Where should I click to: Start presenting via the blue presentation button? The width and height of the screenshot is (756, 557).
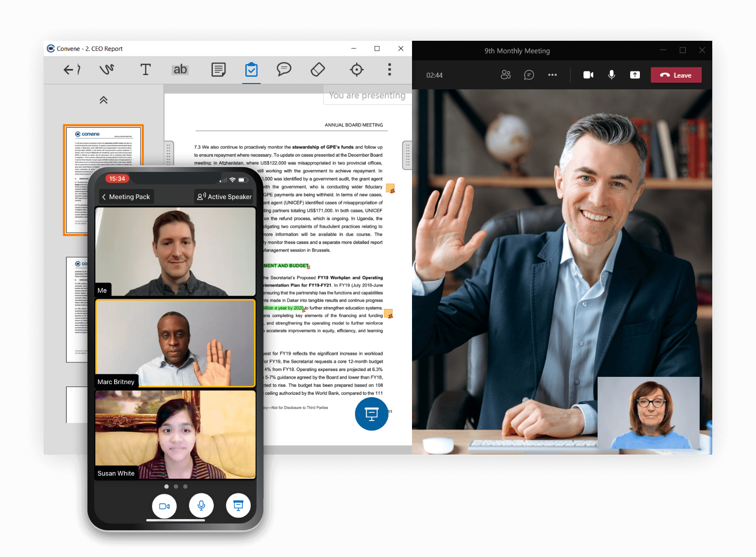(x=372, y=414)
